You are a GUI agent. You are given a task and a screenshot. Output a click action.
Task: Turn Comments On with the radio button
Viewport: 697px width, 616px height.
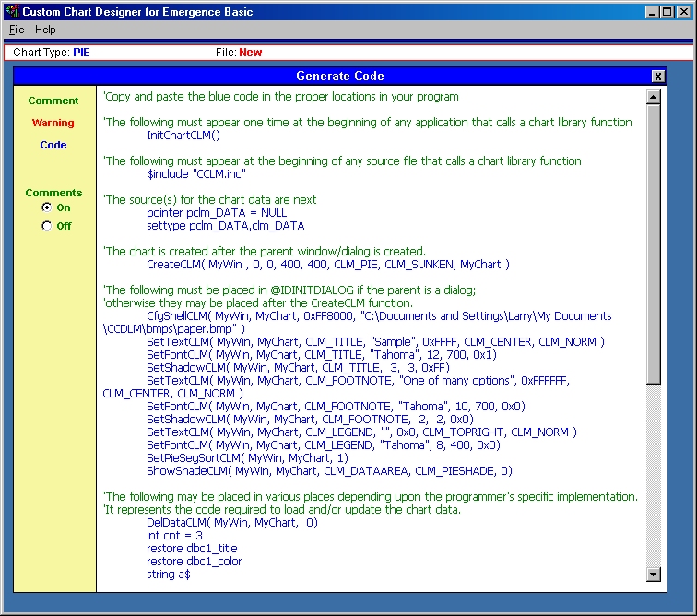[47, 207]
